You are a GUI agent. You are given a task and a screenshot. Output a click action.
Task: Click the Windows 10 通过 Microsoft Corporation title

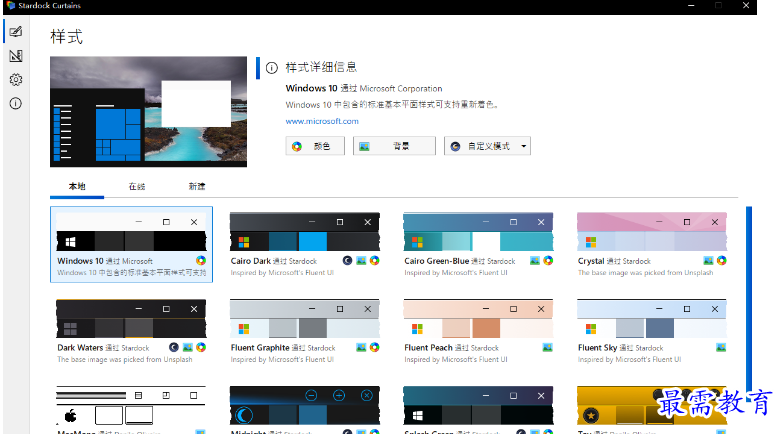coord(364,88)
